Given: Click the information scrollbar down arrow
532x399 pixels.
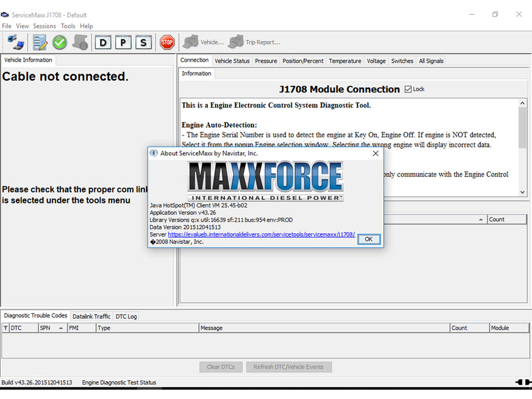Looking at the screenshot, I should point(522,192).
